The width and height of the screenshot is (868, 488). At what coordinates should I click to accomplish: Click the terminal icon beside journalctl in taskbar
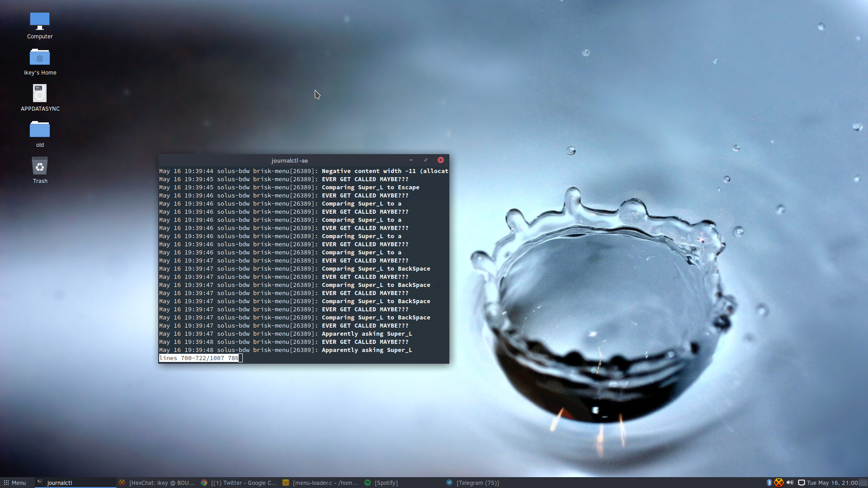(x=40, y=482)
